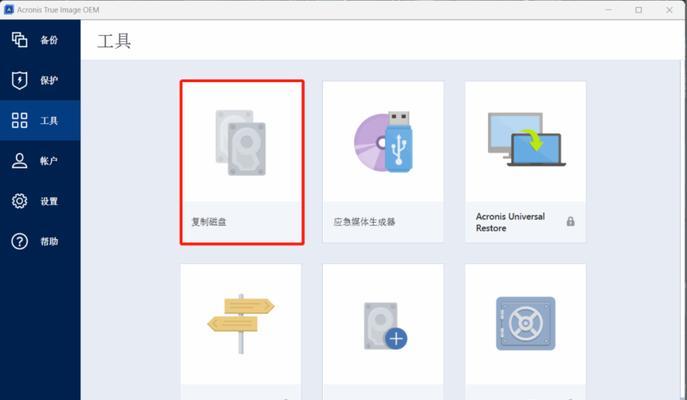Go to the 帐户 sidebar tab label
The width and height of the screenshot is (687, 400).
click(49, 161)
